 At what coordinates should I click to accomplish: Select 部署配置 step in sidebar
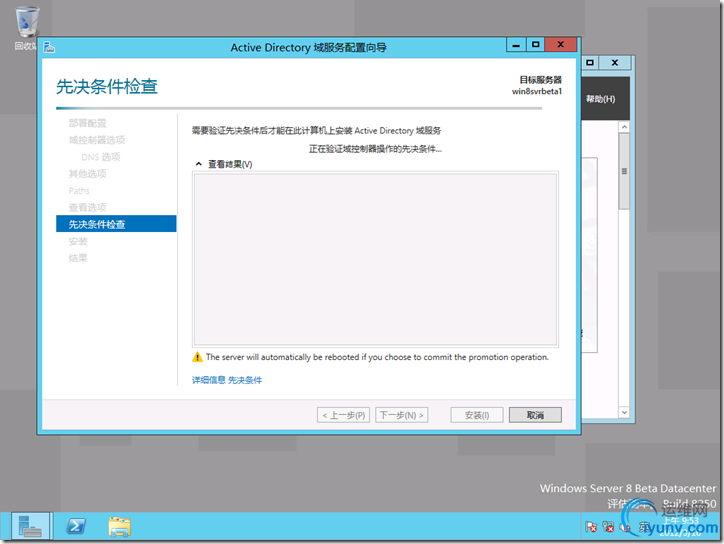(x=87, y=123)
